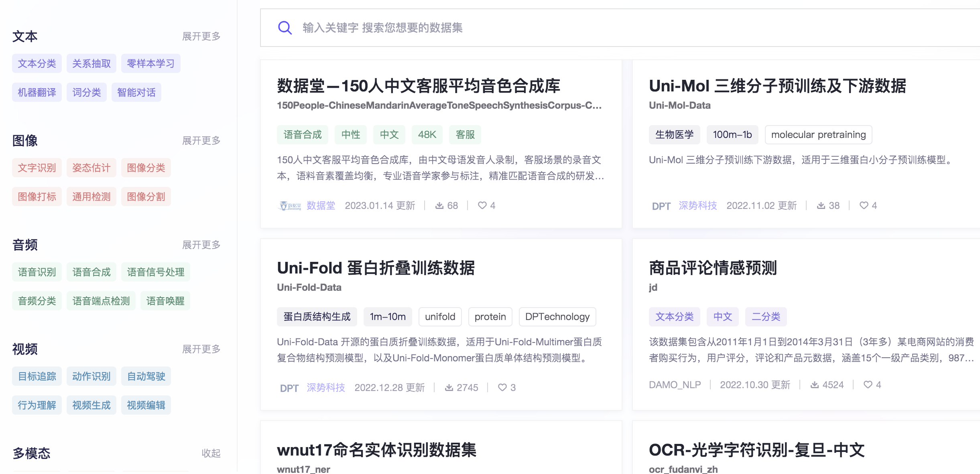980x474 pixels.
Task: Choose the 语音唤醒 tag
Action: pyautogui.click(x=165, y=301)
